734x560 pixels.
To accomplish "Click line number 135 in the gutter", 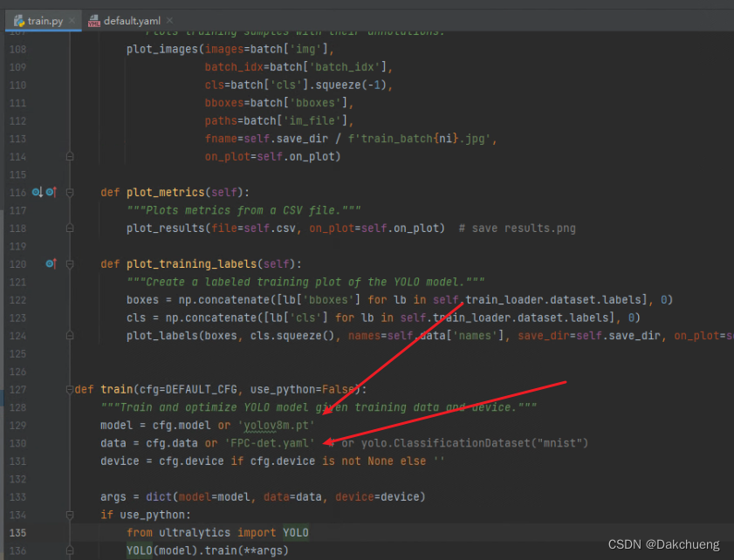I will (17, 532).
